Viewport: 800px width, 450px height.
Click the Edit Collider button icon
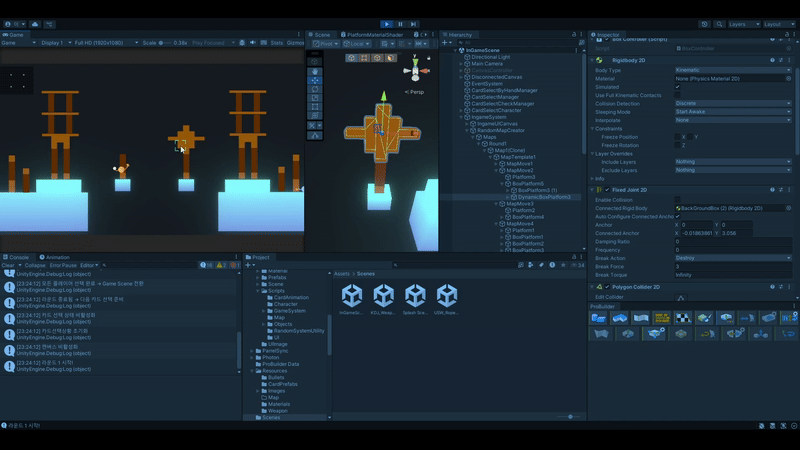pos(681,298)
